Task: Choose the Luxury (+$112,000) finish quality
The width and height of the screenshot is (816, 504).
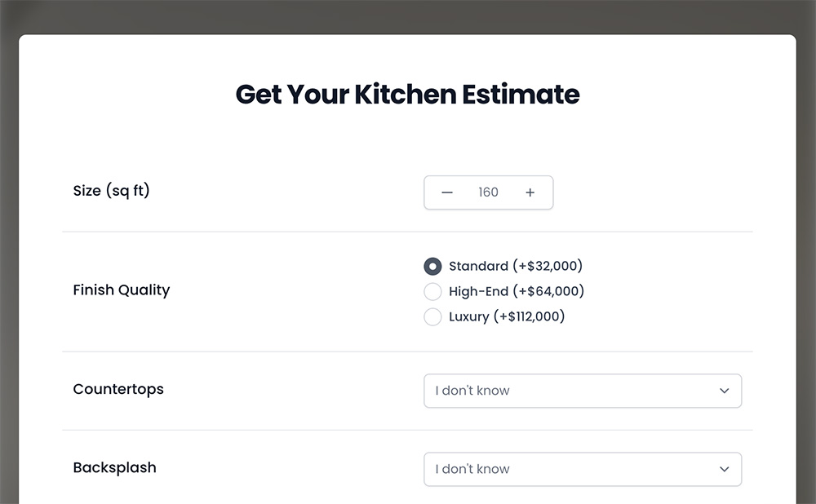Action: tap(432, 316)
